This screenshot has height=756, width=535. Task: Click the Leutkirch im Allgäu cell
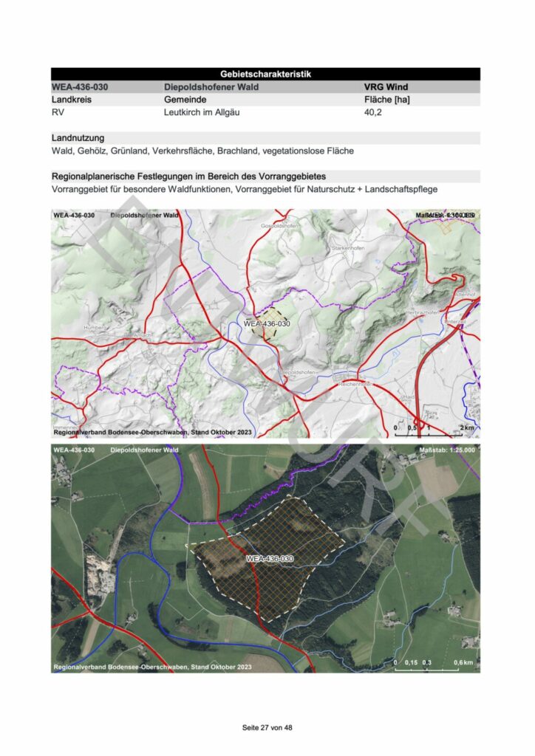pos(202,113)
